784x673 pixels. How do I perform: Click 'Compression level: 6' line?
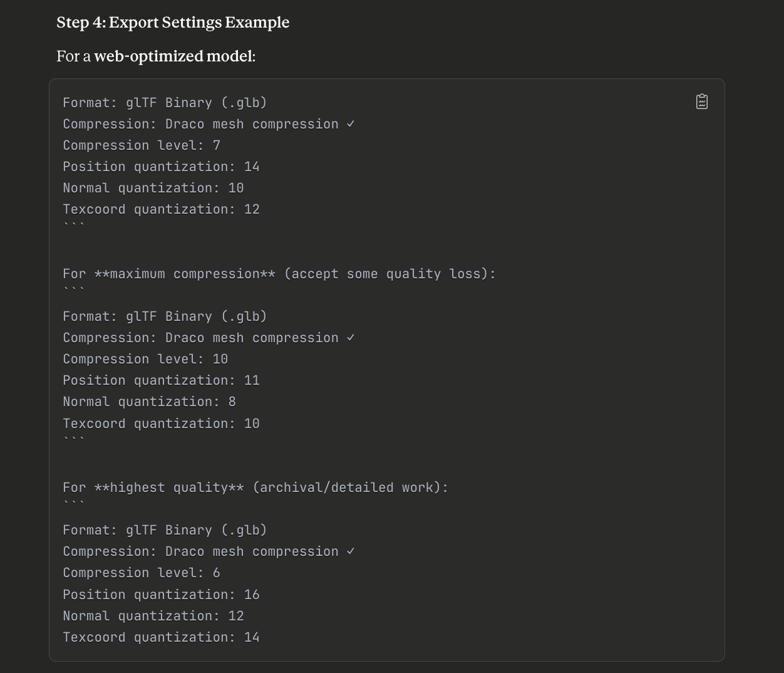tap(142, 573)
